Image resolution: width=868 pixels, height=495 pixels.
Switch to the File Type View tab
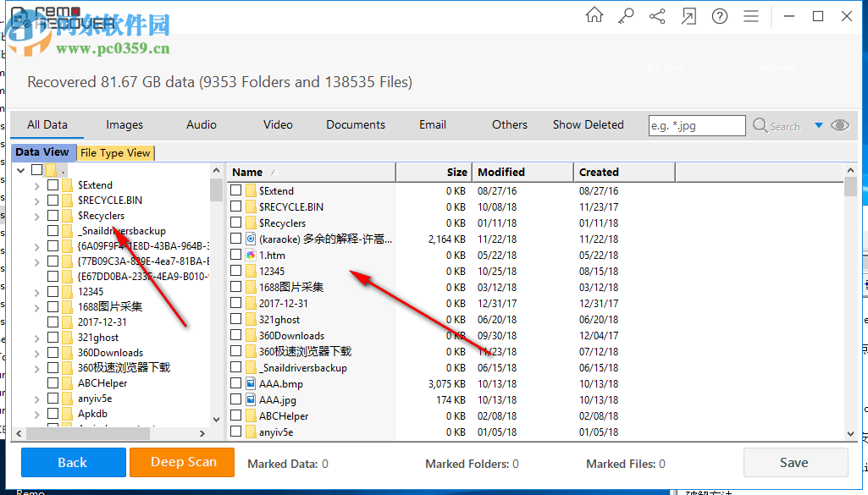point(115,152)
